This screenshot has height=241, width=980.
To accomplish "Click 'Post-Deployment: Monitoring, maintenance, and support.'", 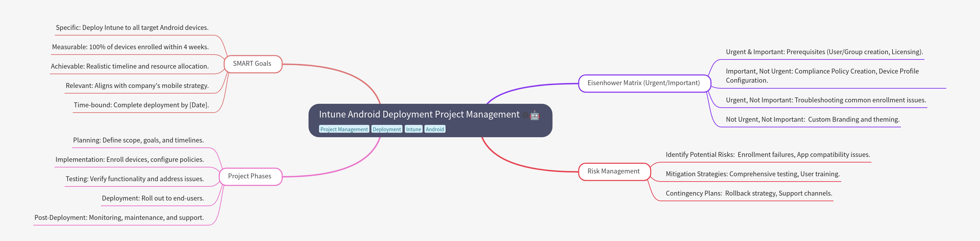I will (x=119, y=218).
